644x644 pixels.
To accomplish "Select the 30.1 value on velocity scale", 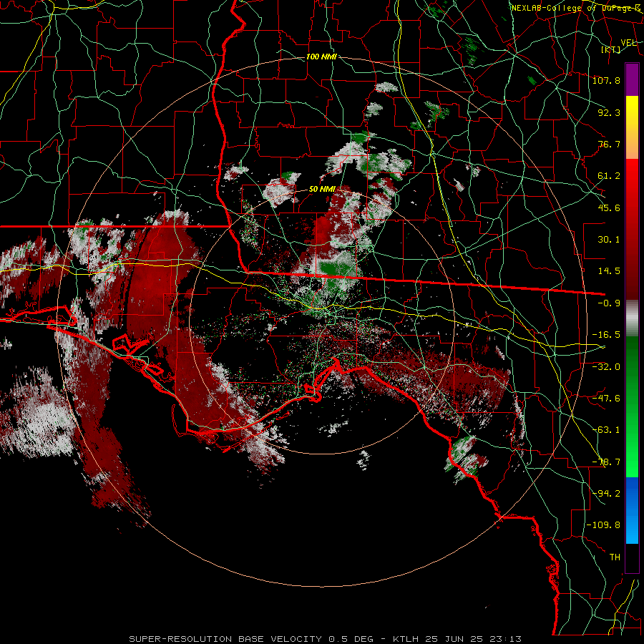I will click(x=609, y=240).
